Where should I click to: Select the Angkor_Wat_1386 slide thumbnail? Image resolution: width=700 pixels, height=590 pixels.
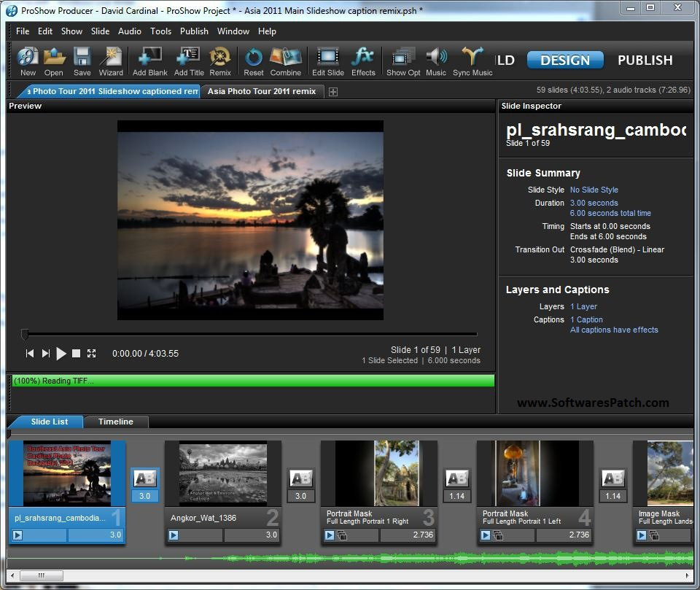coord(222,473)
